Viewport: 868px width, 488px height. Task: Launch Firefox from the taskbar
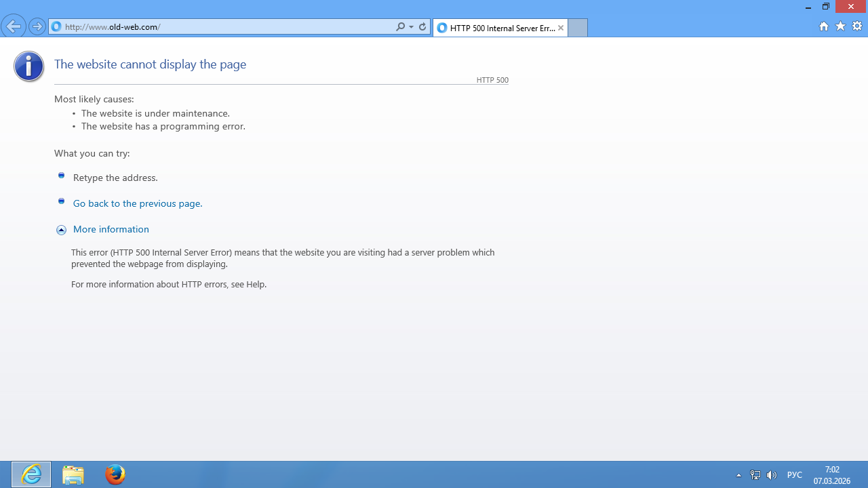pos(115,474)
